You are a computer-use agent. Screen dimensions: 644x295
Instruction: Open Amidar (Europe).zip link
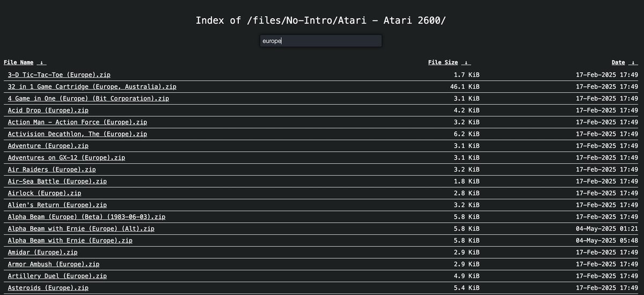pos(43,253)
